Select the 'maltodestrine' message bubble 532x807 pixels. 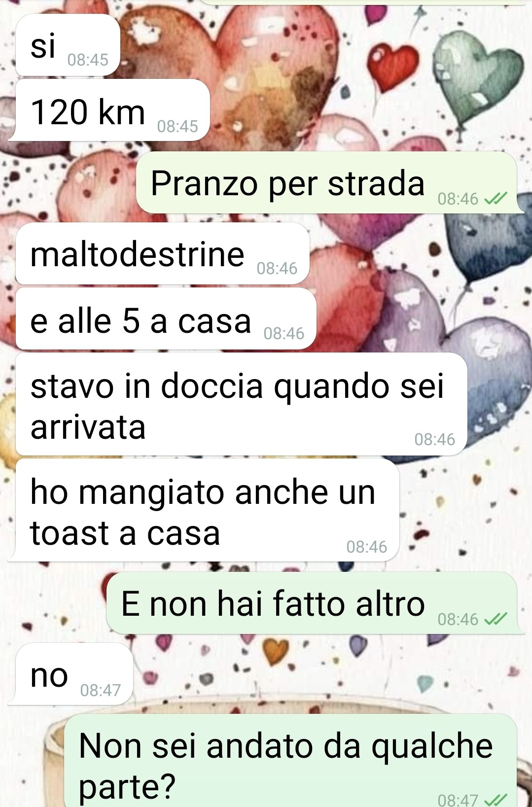click(162, 254)
